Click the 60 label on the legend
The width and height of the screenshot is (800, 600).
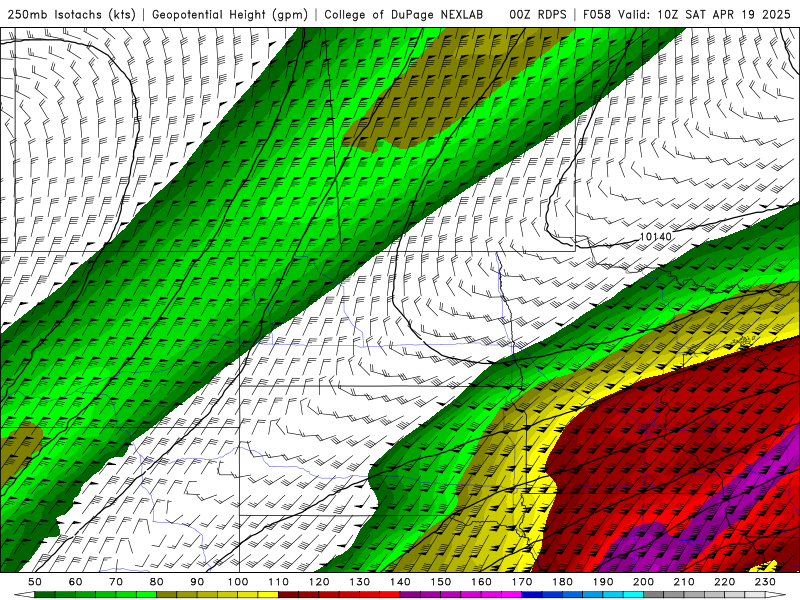click(76, 582)
